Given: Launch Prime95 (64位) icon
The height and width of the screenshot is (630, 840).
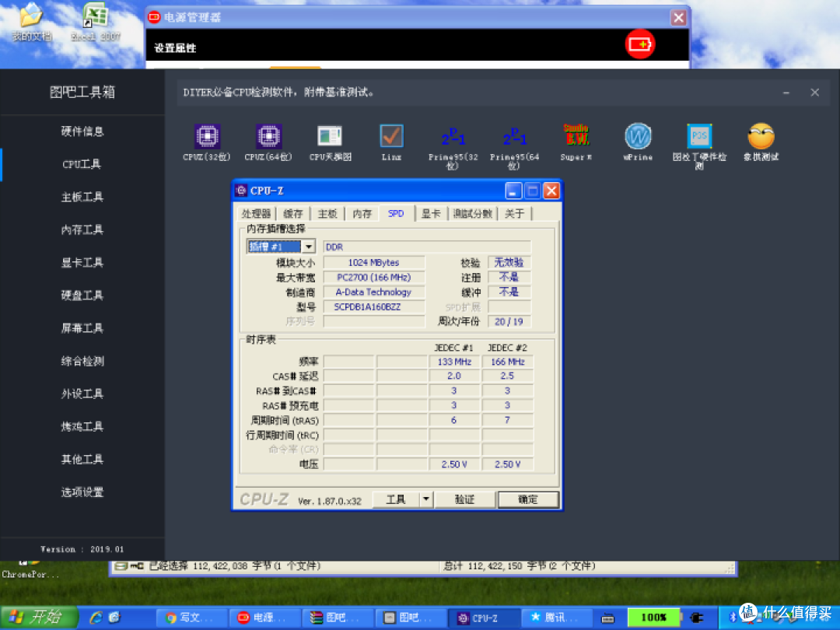Looking at the screenshot, I should point(514,137).
